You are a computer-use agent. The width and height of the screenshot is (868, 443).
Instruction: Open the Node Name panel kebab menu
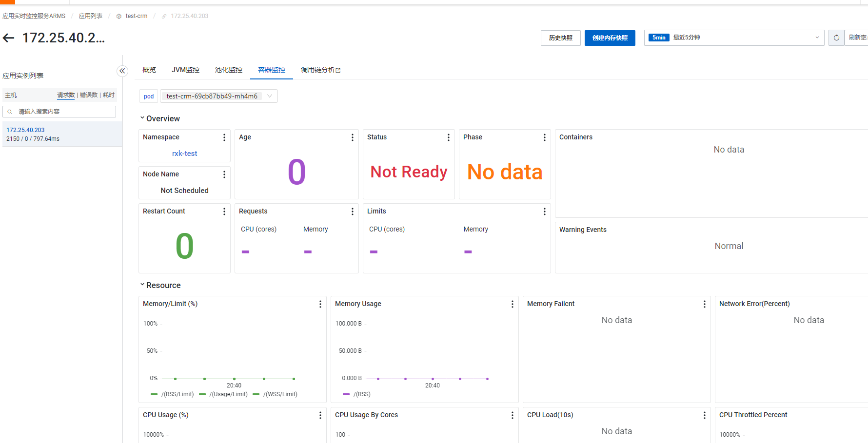(x=224, y=174)
